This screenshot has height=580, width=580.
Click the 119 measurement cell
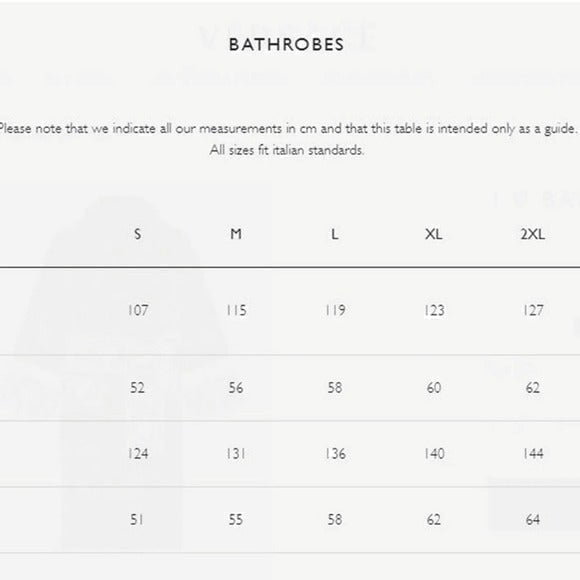click(335, 310)
